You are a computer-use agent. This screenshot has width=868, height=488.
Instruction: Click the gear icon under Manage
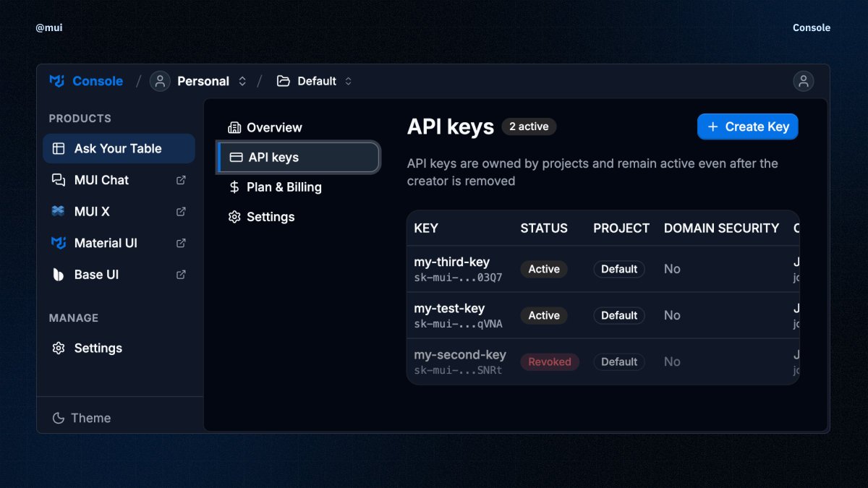coord(59,348)
